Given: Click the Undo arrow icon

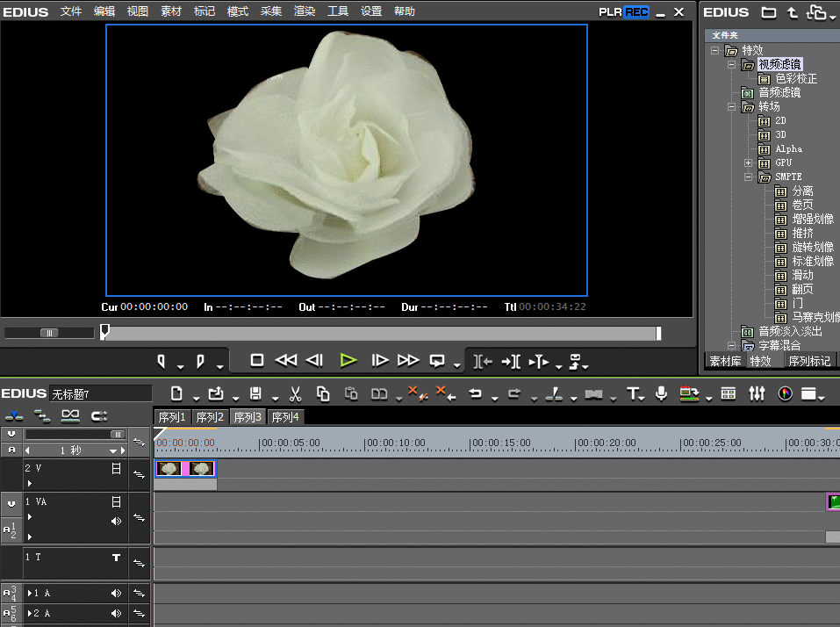Looking at the screenshot, I should coord(475,394).
